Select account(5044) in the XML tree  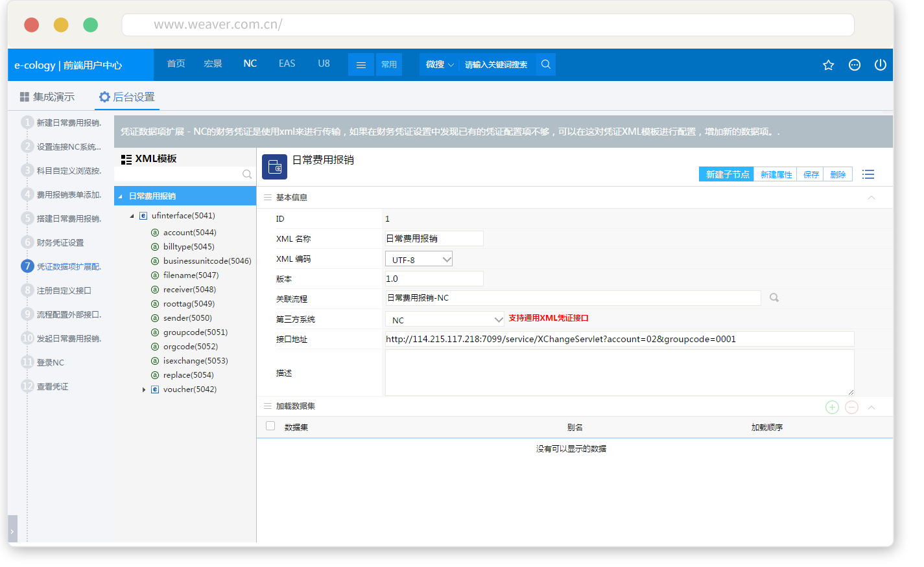(189, 233)
